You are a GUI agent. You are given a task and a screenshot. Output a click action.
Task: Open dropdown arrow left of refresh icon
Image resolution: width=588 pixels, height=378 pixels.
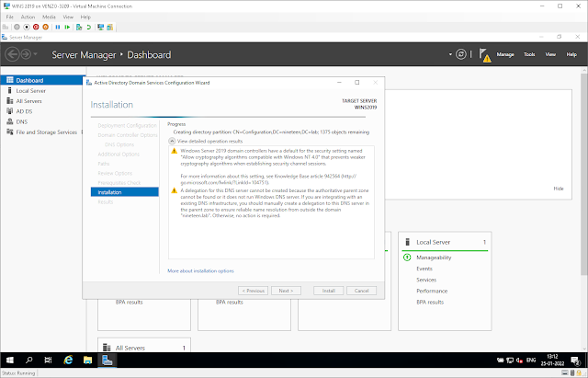pos(450,54)
